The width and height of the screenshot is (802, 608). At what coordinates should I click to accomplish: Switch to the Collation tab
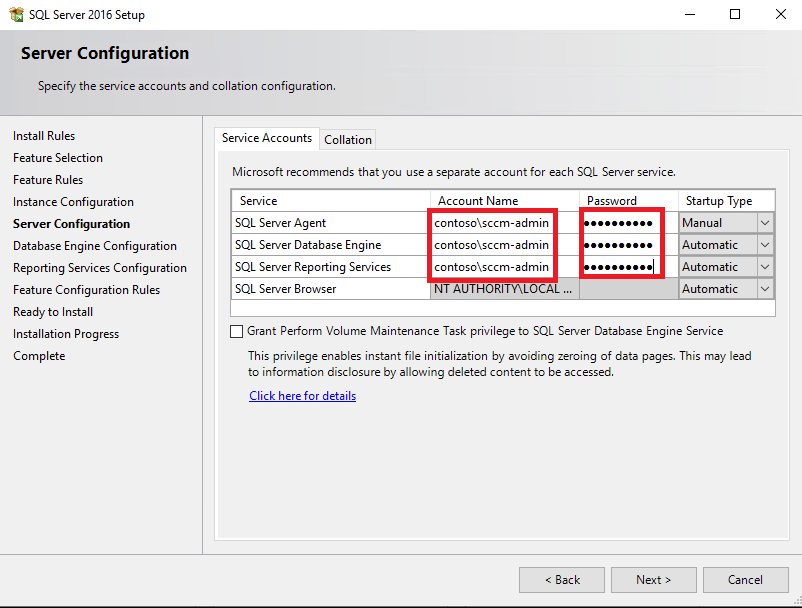(x=348, y=140)
